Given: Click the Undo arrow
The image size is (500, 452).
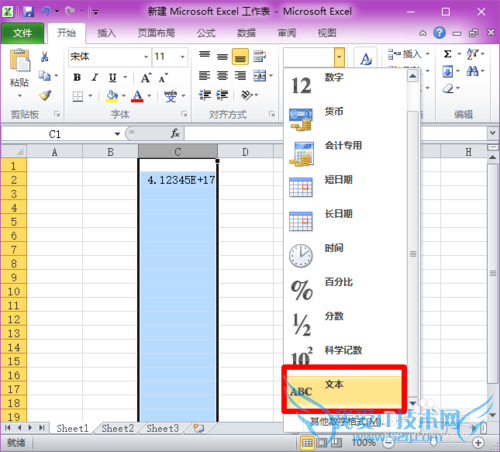Looking at the screenshot, I should coord(46,12).
